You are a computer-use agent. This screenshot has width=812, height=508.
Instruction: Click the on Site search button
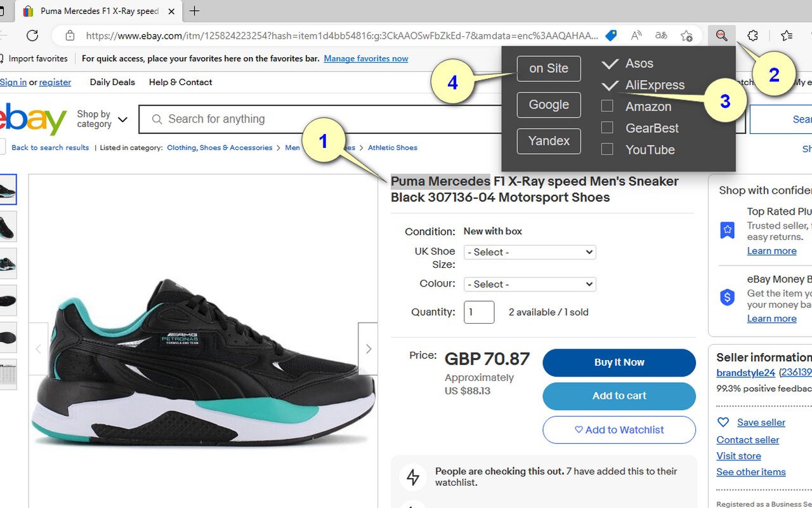click(549, 69)
